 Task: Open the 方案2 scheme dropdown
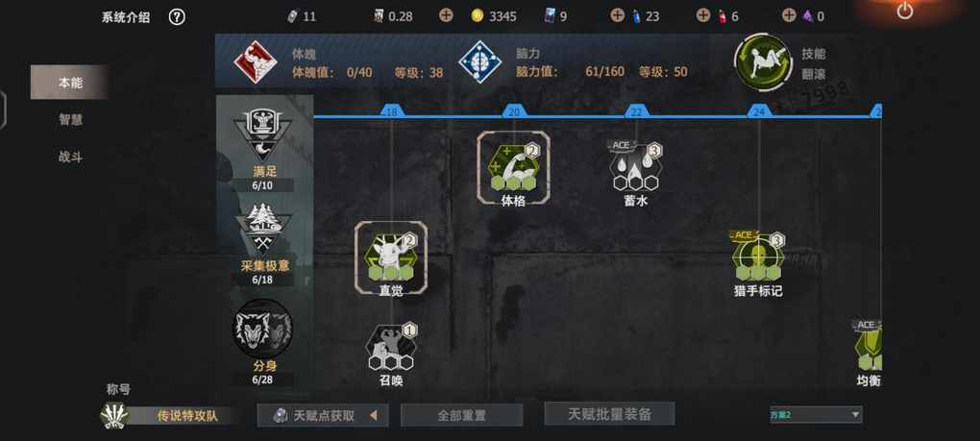coord(815,414)
